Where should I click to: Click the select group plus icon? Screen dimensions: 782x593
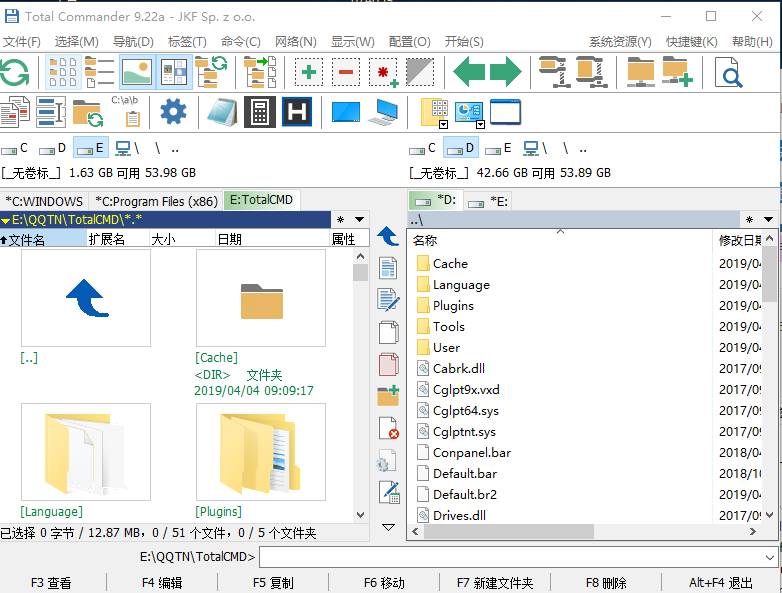(309, 72)
